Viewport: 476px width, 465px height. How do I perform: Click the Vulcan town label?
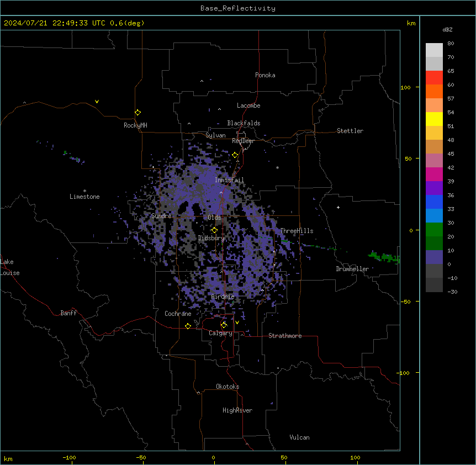300,437
